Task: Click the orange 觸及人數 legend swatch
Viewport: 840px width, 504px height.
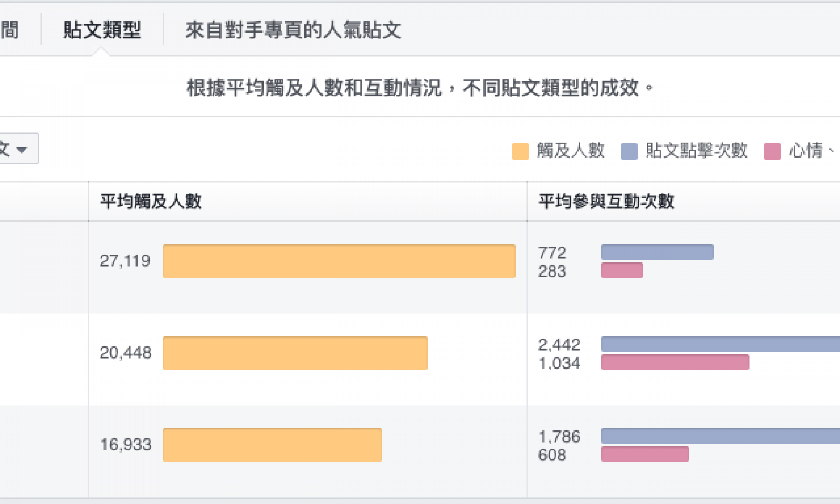Action: [520, 151]
